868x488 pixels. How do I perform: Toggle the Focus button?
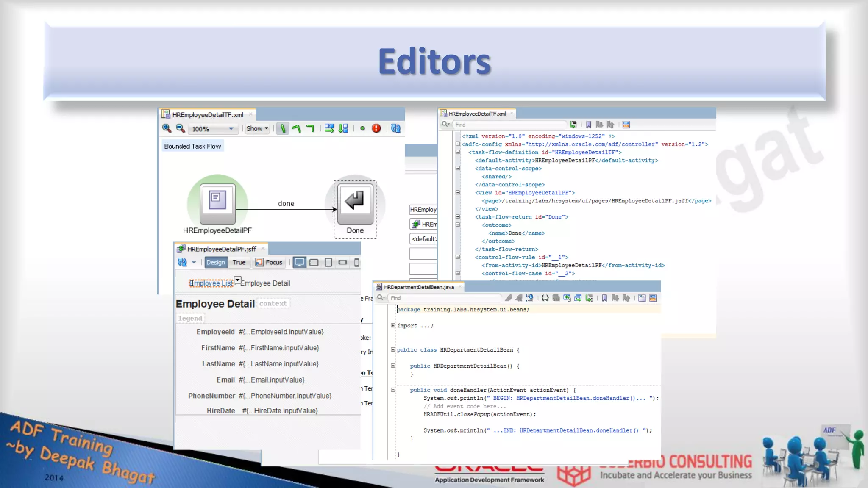click(269, 262)
